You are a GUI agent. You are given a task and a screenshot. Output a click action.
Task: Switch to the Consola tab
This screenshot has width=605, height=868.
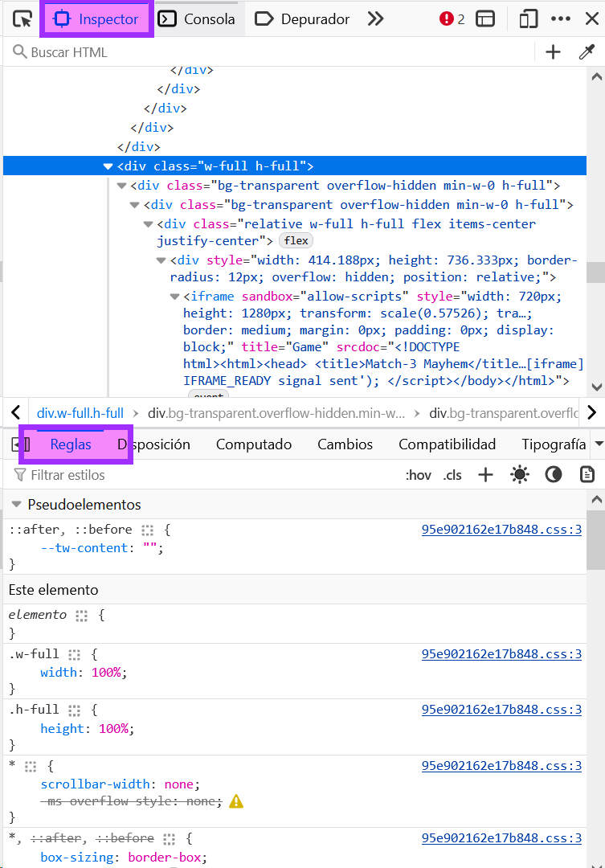point(197,19)
